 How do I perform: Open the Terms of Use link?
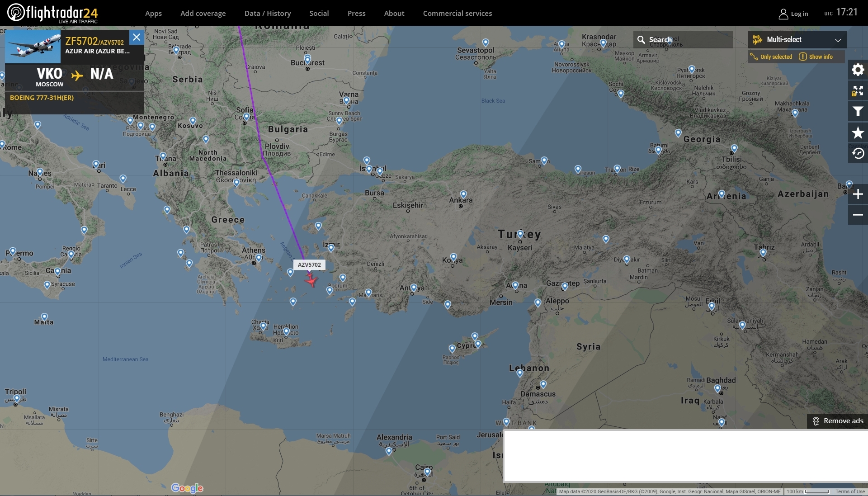[850, 491]
